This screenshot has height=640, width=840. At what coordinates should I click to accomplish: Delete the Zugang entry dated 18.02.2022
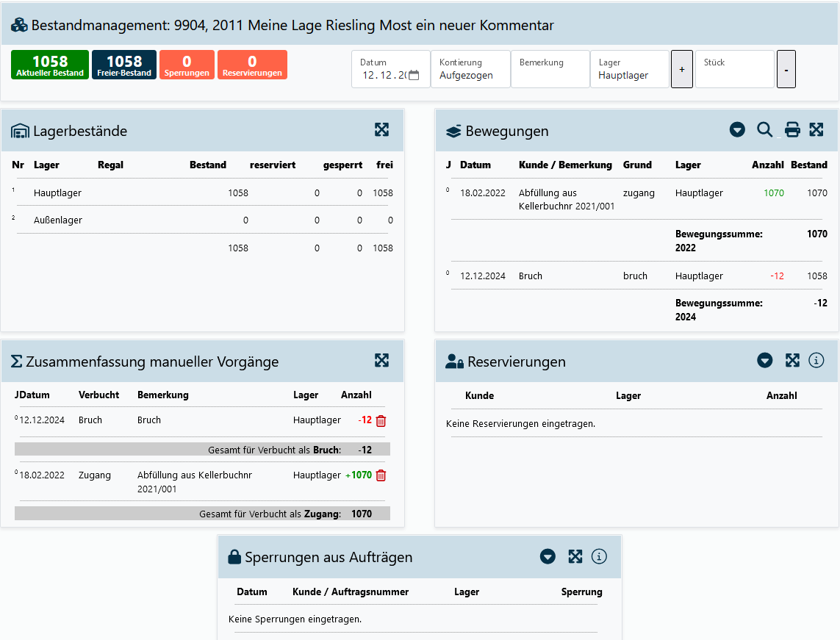(381, 475)
